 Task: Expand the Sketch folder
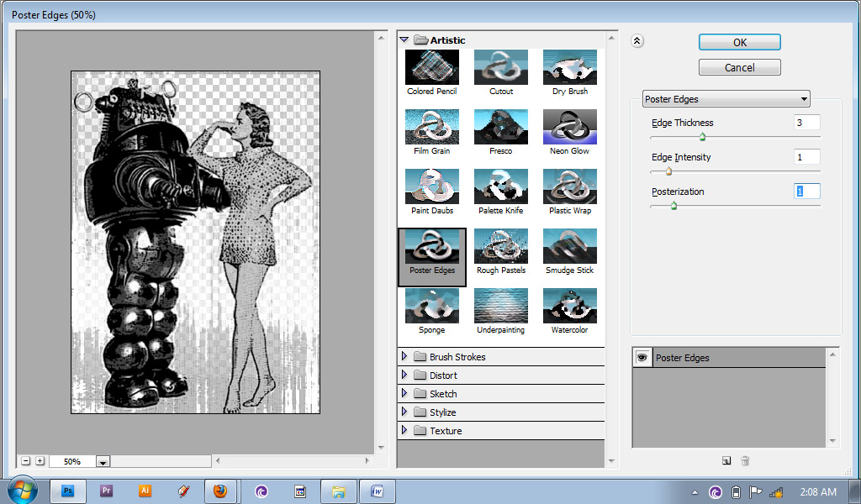(x=404, y=393)
